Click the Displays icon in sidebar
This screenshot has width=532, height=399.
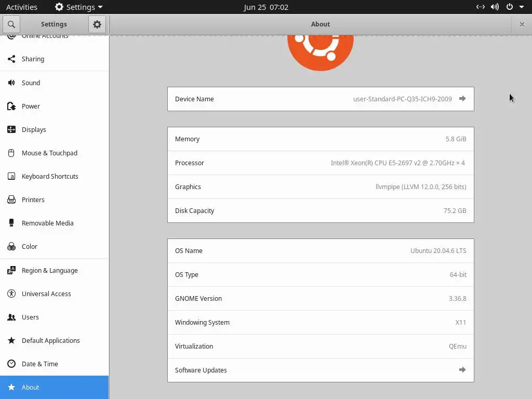[11, 129]
